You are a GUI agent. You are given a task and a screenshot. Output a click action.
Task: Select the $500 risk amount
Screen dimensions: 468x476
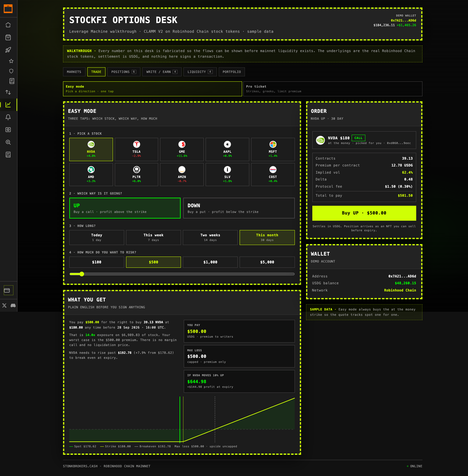(x=153, y=262)
